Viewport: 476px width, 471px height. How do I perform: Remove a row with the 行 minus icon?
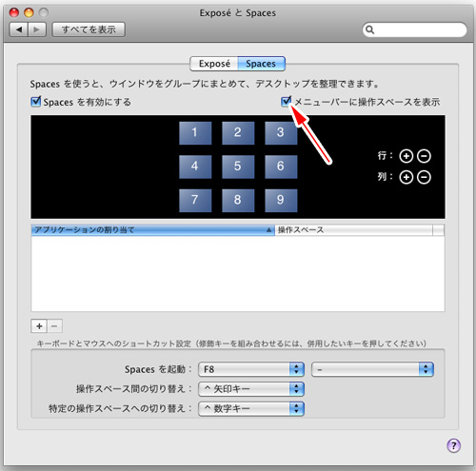coord(424,156)
